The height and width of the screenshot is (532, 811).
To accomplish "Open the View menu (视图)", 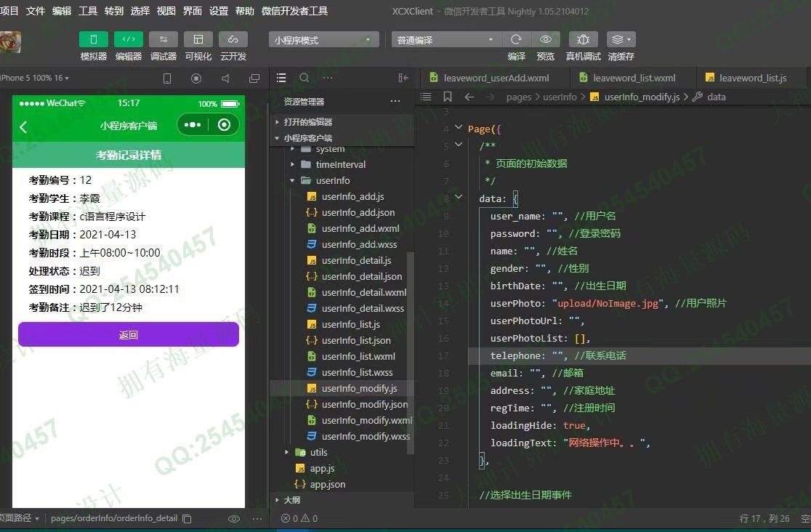I will 166,11.
